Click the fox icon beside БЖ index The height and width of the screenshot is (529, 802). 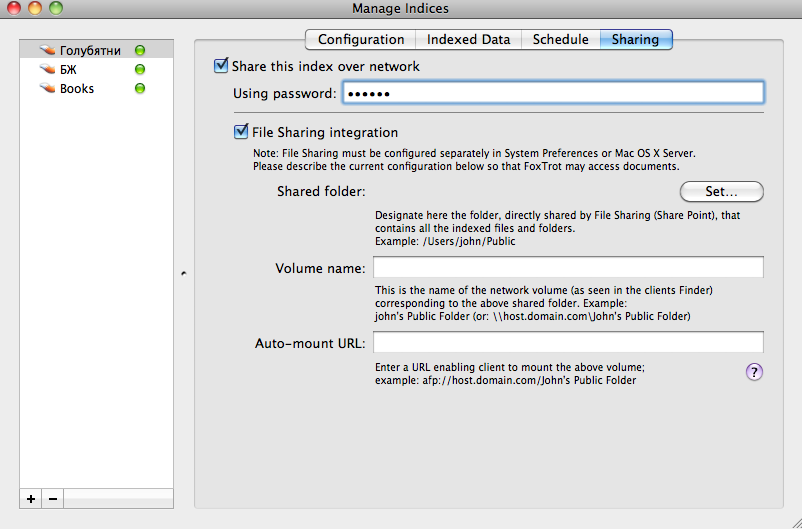(48, 69)
